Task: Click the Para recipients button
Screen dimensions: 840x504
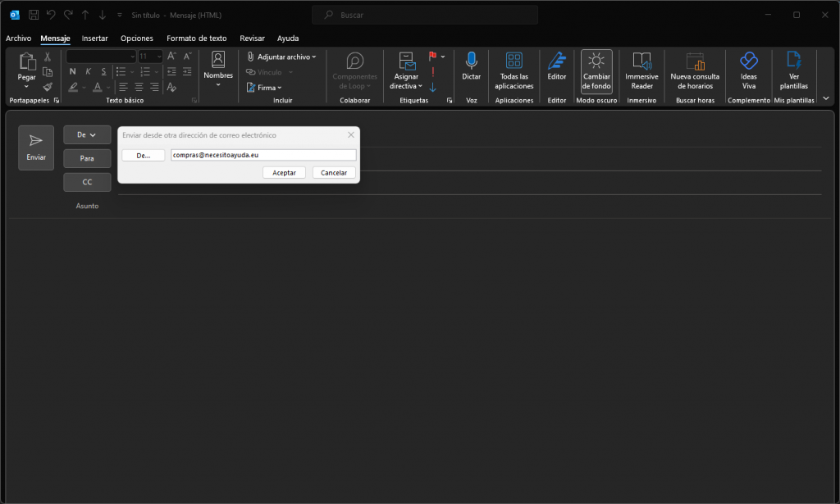Action: pos(87,158)
